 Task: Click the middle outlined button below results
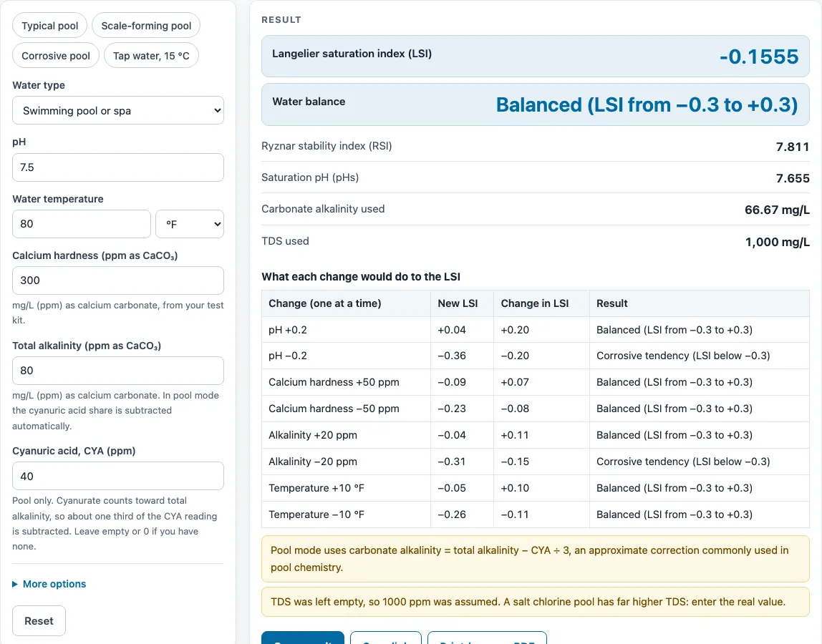(x=386, y=638)
